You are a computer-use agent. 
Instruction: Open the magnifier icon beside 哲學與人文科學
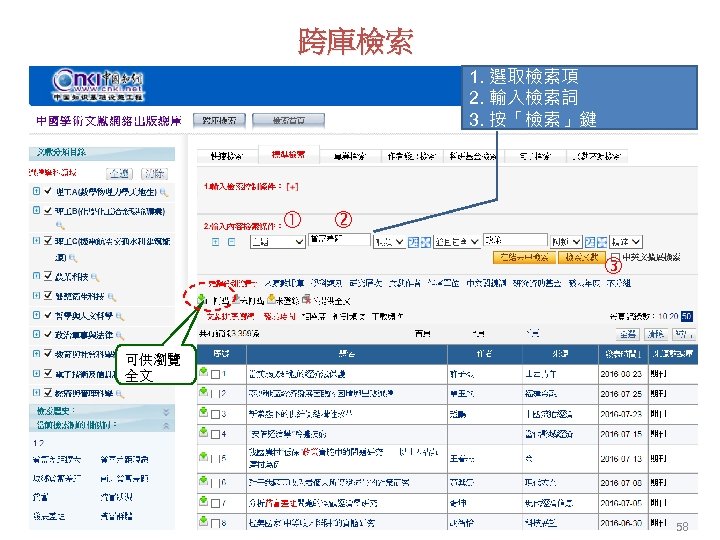tap(120, 316)
